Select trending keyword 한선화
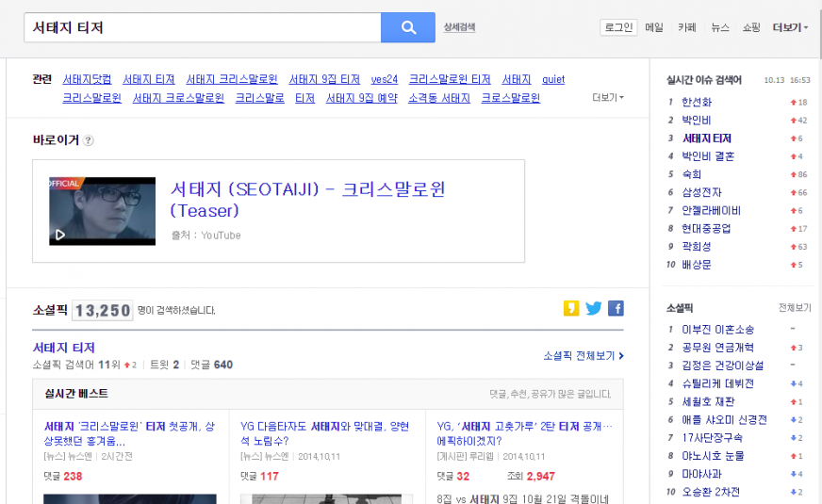Image resolution: width=822 pixels, height=504 pixels. coord(697,102)
